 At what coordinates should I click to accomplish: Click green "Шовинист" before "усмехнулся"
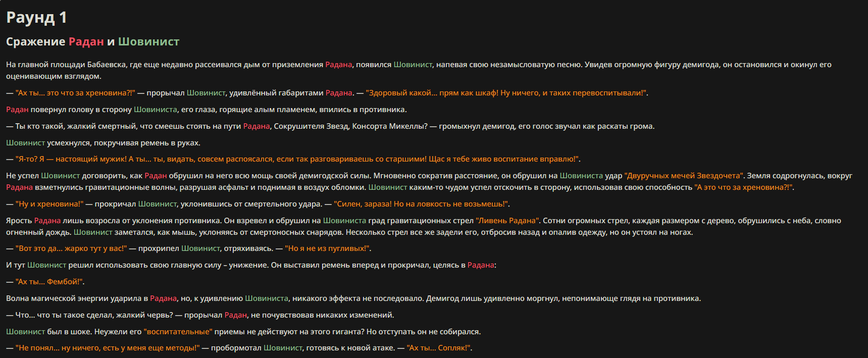point(25,143)
